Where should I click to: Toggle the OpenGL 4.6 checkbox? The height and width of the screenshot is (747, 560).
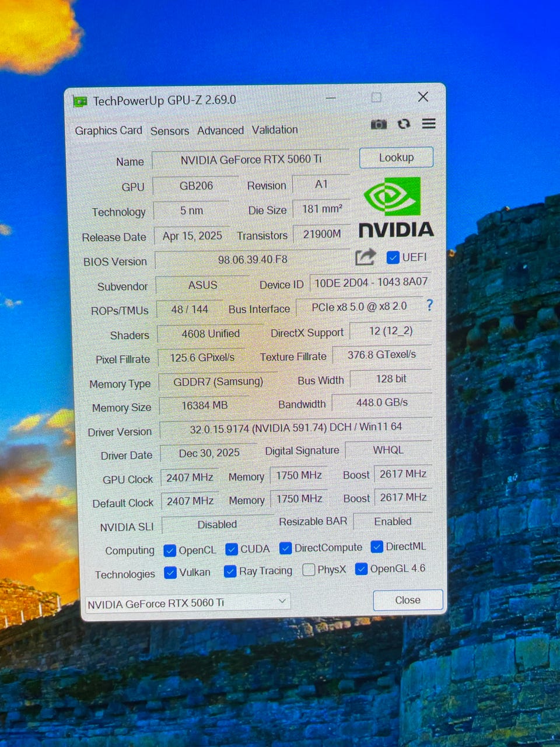361,568
